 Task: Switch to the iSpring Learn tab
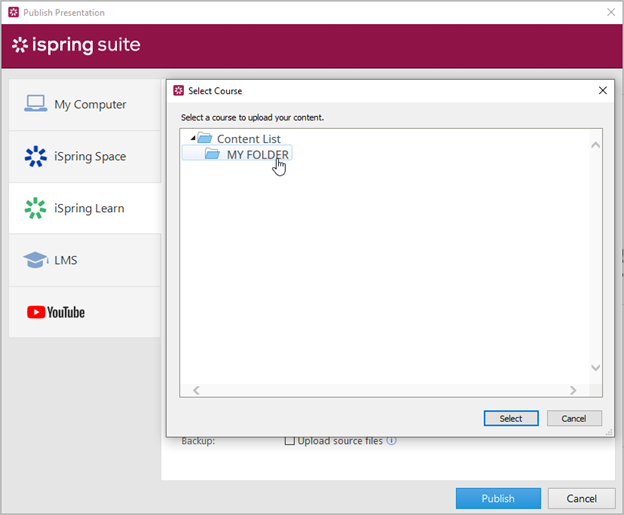click(85, 208)
